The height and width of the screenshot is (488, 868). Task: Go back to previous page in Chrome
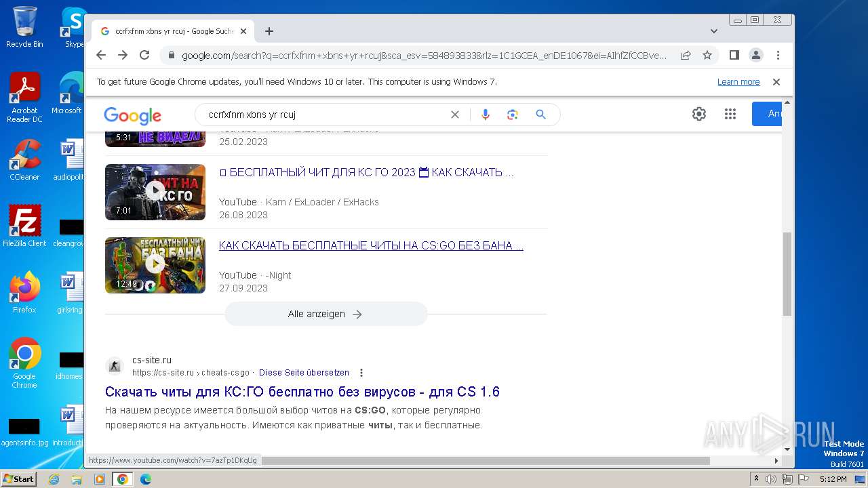[x=101, y=55]
